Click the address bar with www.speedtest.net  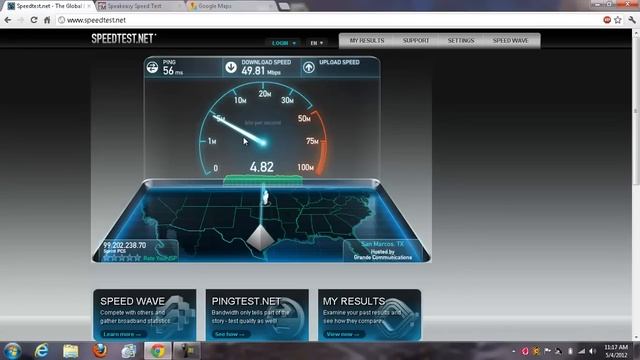point(327,20)
